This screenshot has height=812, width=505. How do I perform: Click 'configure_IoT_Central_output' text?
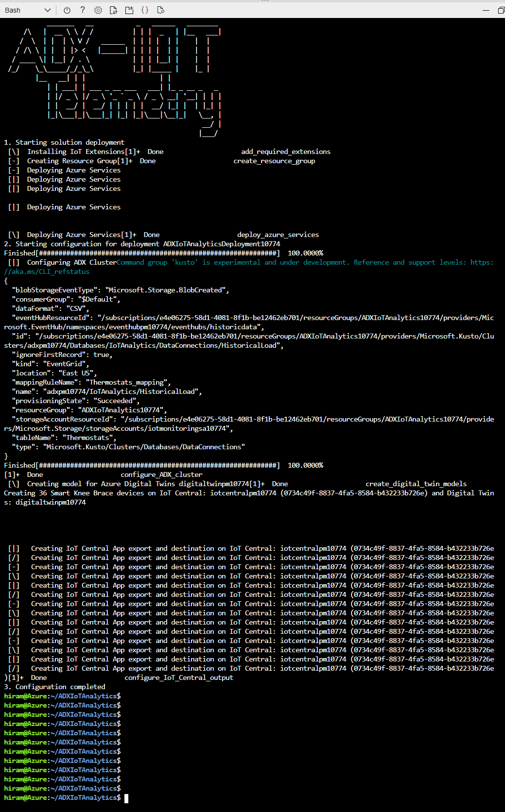[x=179, y=677]
